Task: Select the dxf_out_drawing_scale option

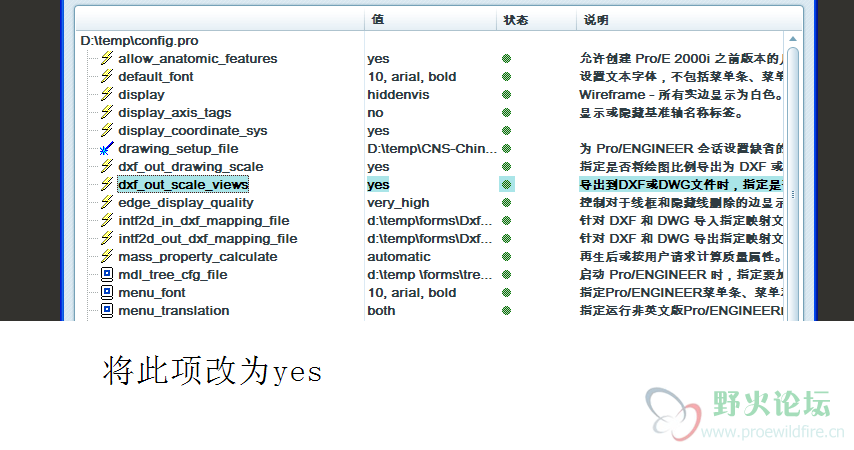Action: [x=191, y=166]
